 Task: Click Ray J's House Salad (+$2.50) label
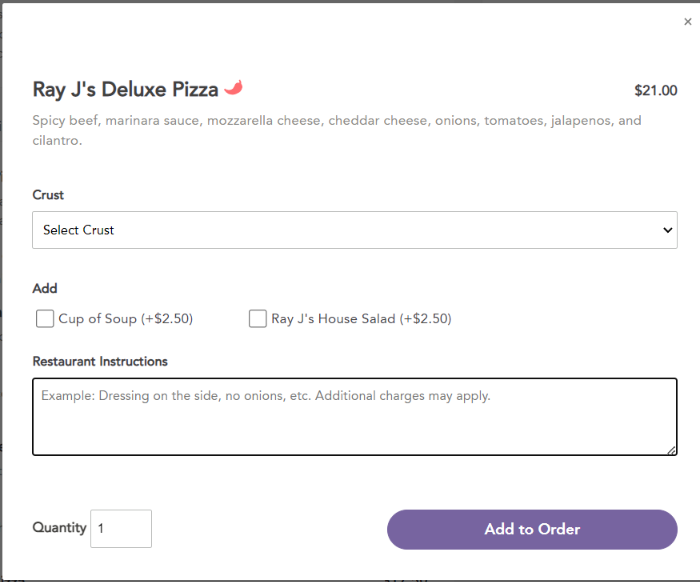tap(361, 319)
